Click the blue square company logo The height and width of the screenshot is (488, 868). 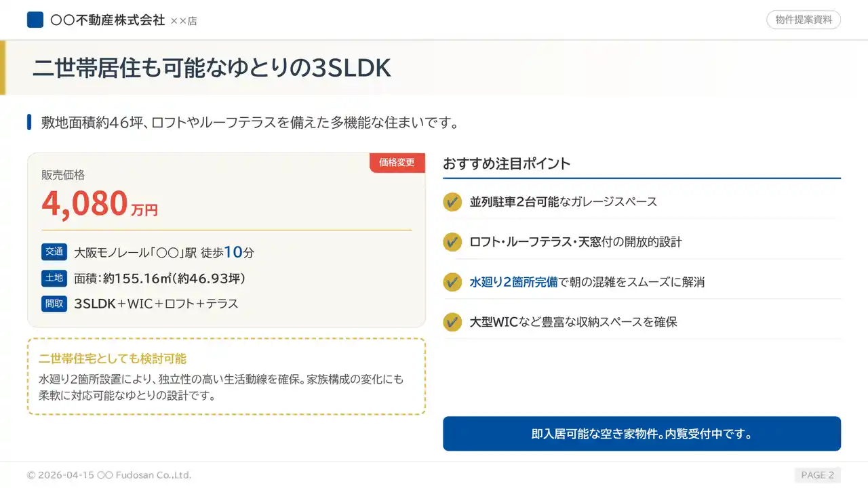click(x=35, y=20)
